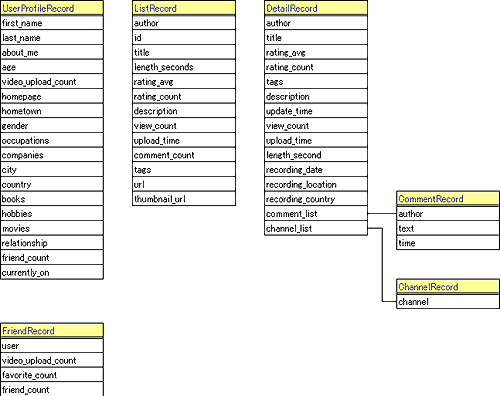
Task: Select rating_count in DetailRecord
Action: (316, 67)
